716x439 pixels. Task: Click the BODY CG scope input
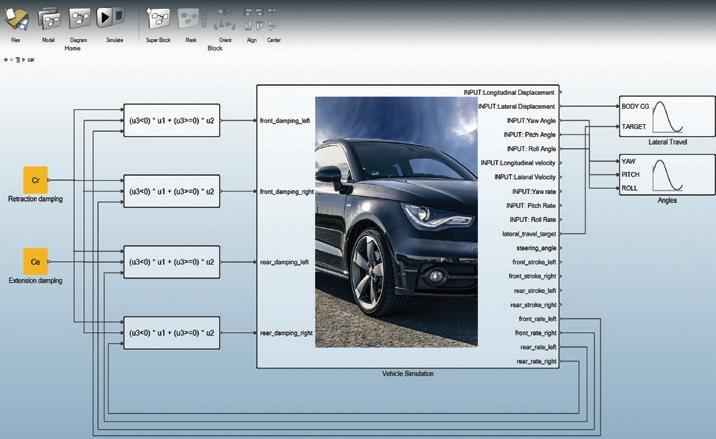(x=635, y=106)
